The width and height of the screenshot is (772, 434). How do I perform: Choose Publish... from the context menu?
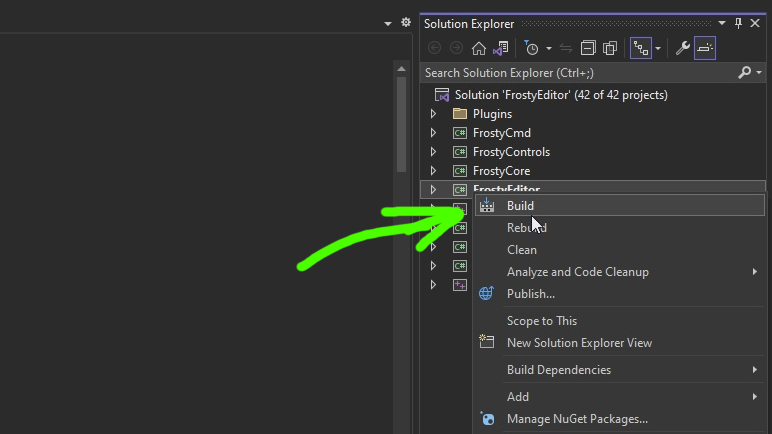pos(620,294)
